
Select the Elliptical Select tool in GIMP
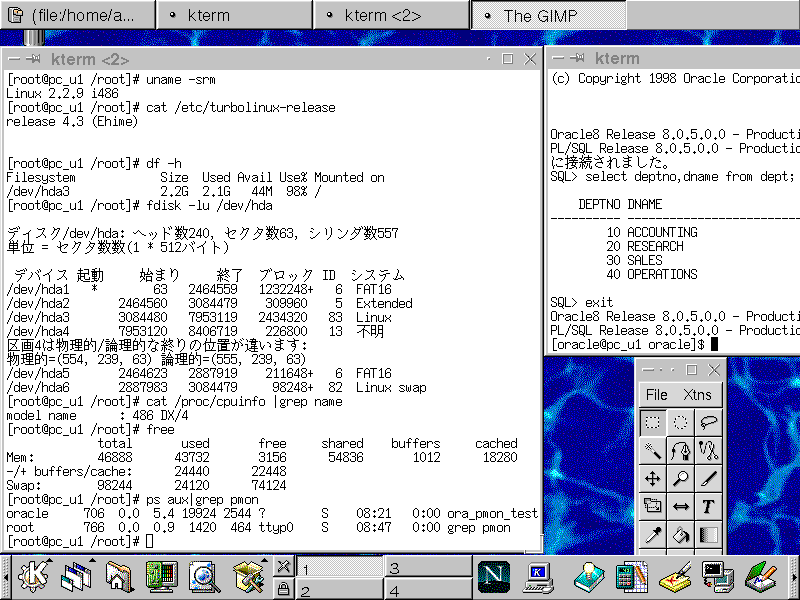(680, 422)
